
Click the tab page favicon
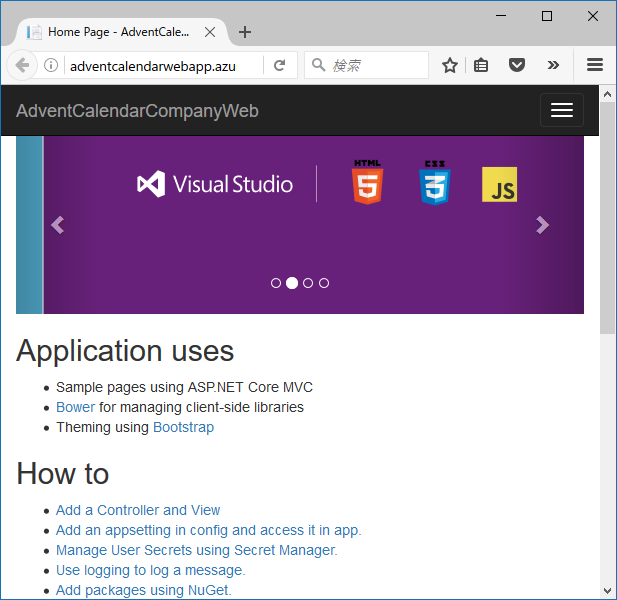coord(34,32)
